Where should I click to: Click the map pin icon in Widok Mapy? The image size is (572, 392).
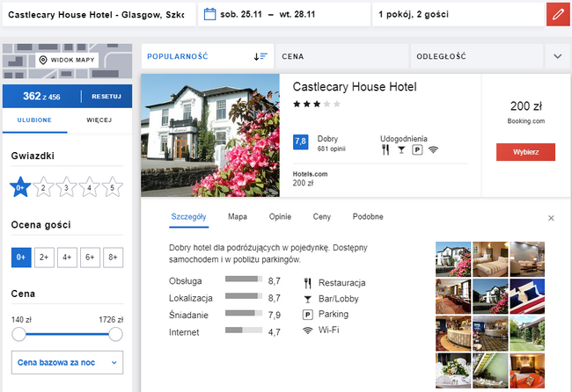(43, 60)
